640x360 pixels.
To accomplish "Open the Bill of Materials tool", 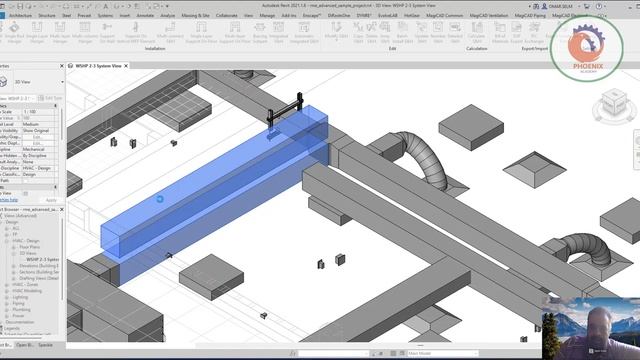I will (500, 33).
